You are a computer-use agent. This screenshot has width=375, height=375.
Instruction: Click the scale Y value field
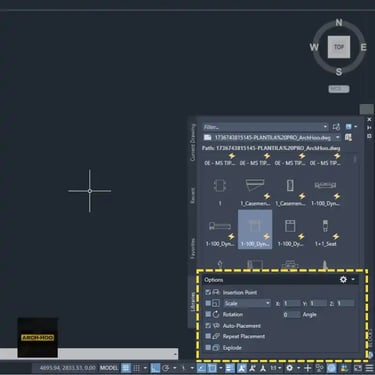[318, 303]
